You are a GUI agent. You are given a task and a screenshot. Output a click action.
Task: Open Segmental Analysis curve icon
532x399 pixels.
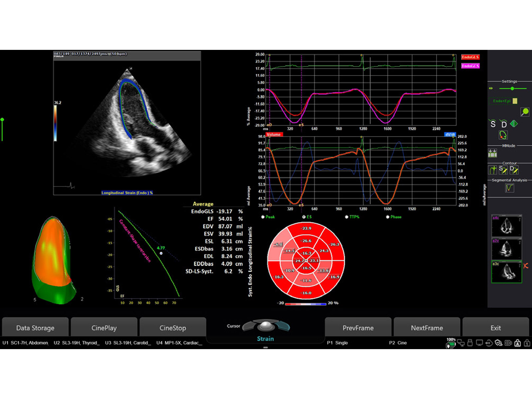click(509, 188)
